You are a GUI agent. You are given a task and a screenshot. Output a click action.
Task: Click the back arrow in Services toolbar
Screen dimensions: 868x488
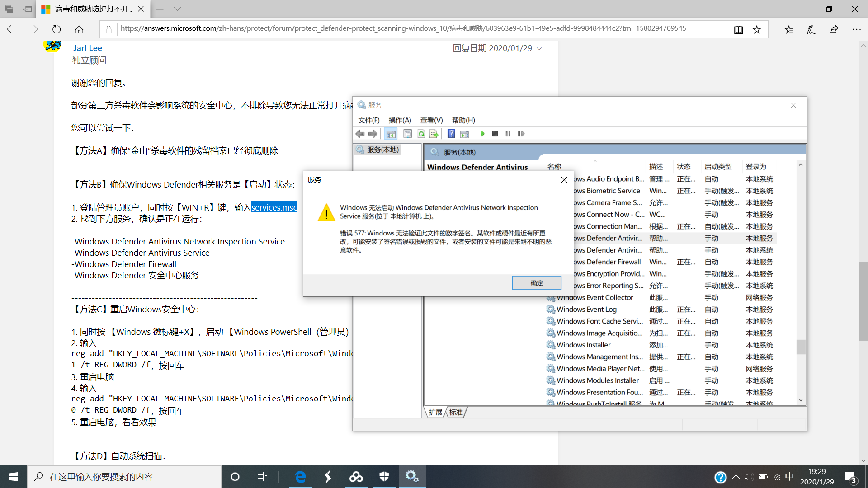click(x=360, y=134)
